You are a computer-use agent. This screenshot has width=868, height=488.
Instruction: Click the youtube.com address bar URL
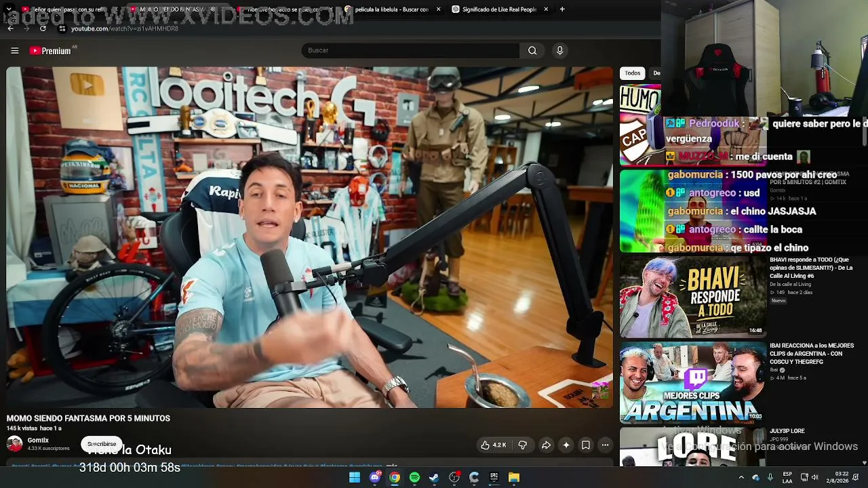point(125,28)
